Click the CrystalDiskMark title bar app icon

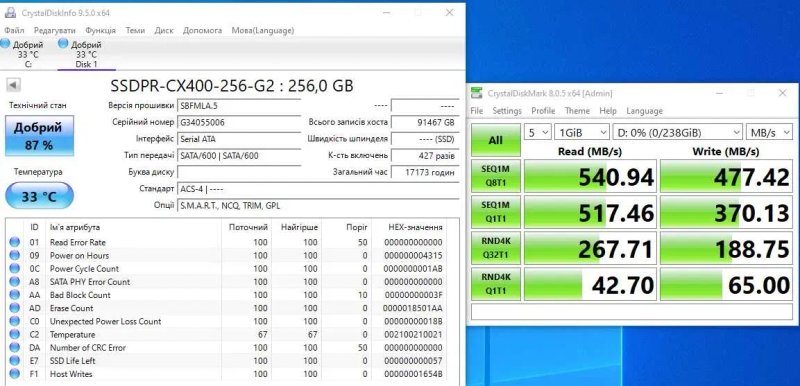tap(476, 93)
